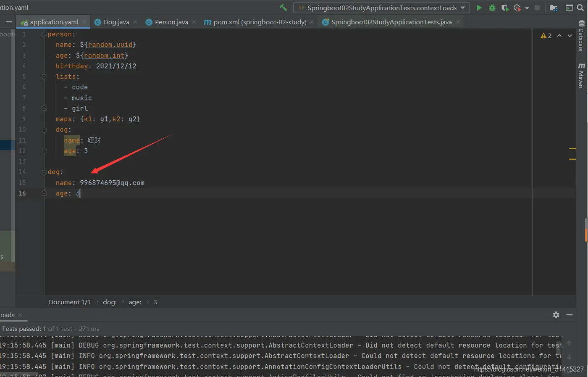Image resolution: width=588 pixels, height=377 pixels.
Task: Click 'Document 1/1' in breadcrumb
Action: click(x=69, y=302)
